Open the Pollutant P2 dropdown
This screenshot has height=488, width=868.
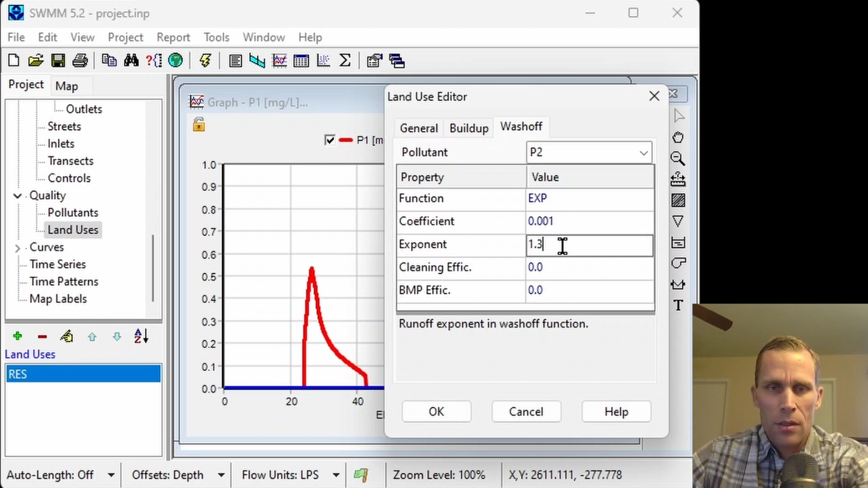(x=589, y=152)
